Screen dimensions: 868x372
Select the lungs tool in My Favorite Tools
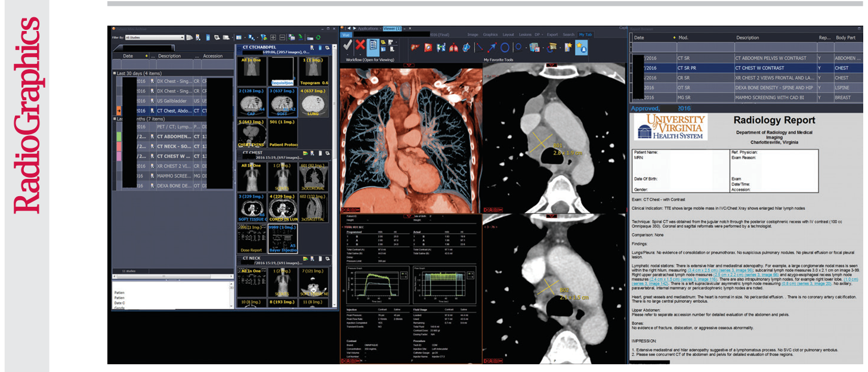pyautogui.click(x=454, y=48)
